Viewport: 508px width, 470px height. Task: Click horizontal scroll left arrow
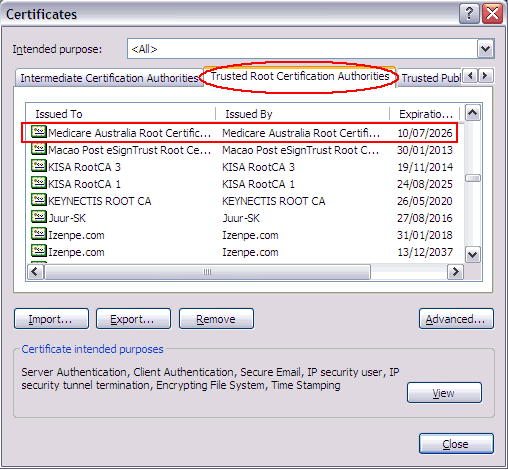click(35, 272)
